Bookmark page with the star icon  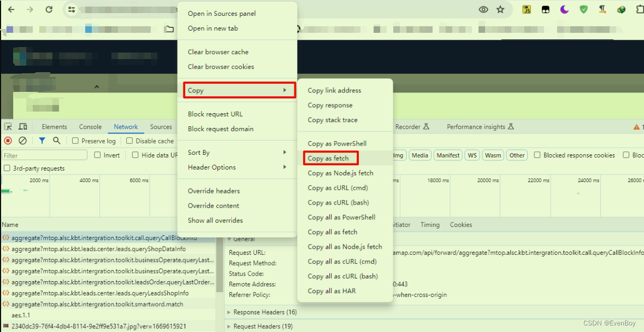point(500,9)
